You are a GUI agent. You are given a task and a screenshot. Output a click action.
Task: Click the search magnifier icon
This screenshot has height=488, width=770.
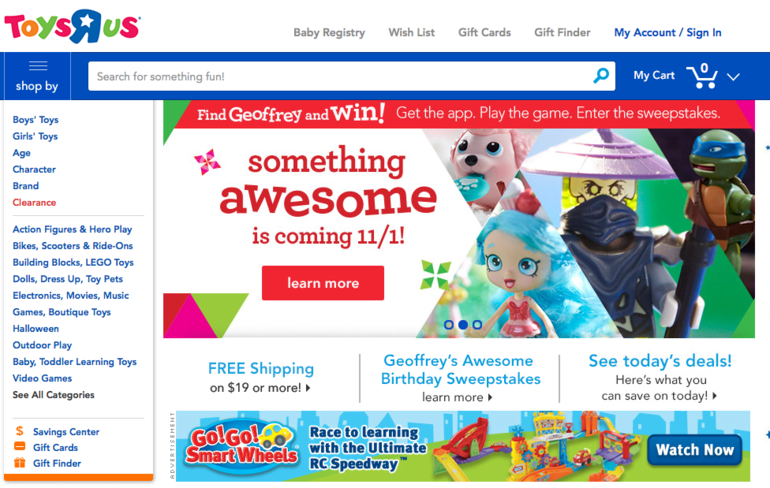(x=601, y=76)
